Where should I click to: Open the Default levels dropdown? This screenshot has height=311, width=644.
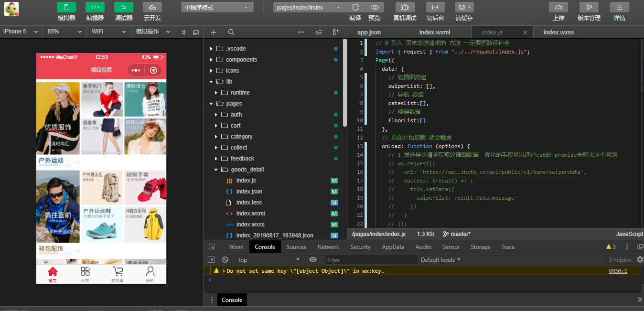click(440, 260)
